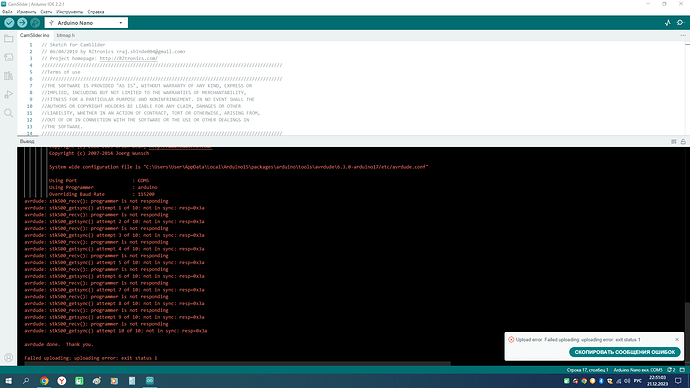Open the Search sidebar icon
The width and height of the screenshot is (690, 388).
(8, 113)
